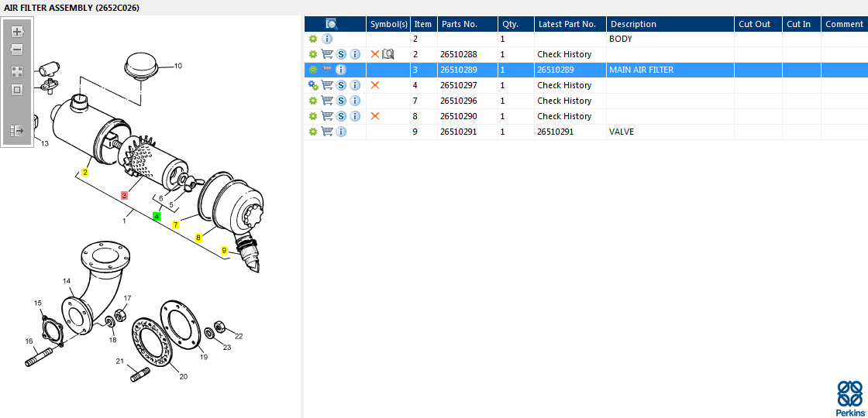Open info for part 26510289

(x=341, y=70)
